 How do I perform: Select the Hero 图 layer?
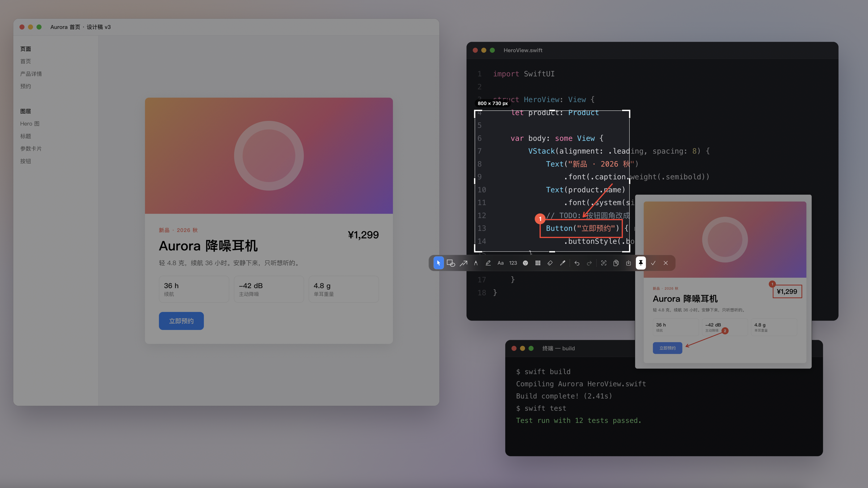click(x=30, y=124)
